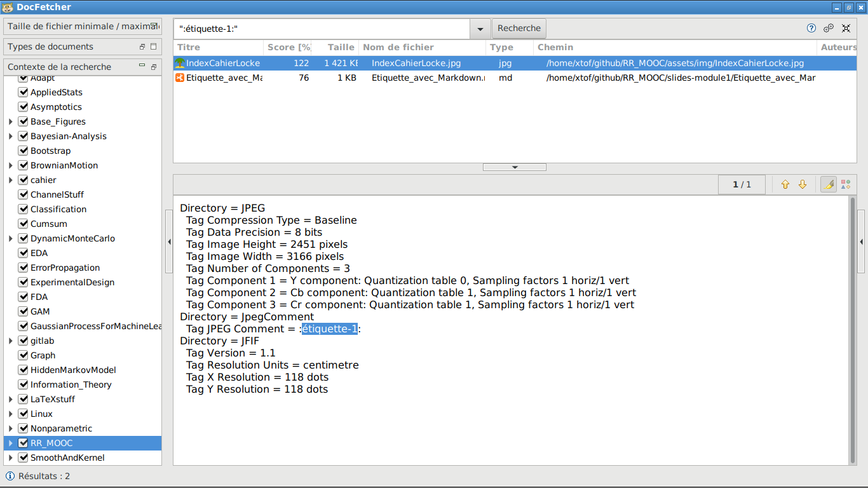The height and width of the screenshot is (488, 868).
Task: Toggle the yellow highlighter icon
Action: pyautogui.click(x=828, y=184)
